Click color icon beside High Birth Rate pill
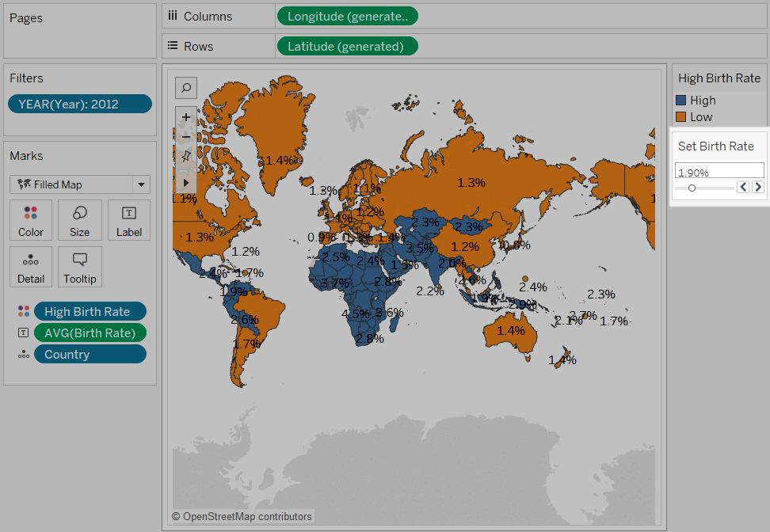The width and height of the screenshot is (770, 532). tap(24, 311)
